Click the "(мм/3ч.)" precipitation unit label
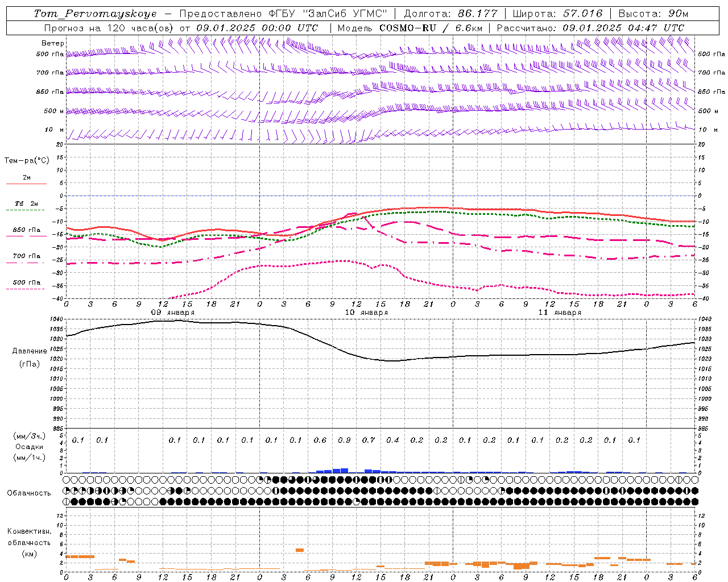 [30, 436]
